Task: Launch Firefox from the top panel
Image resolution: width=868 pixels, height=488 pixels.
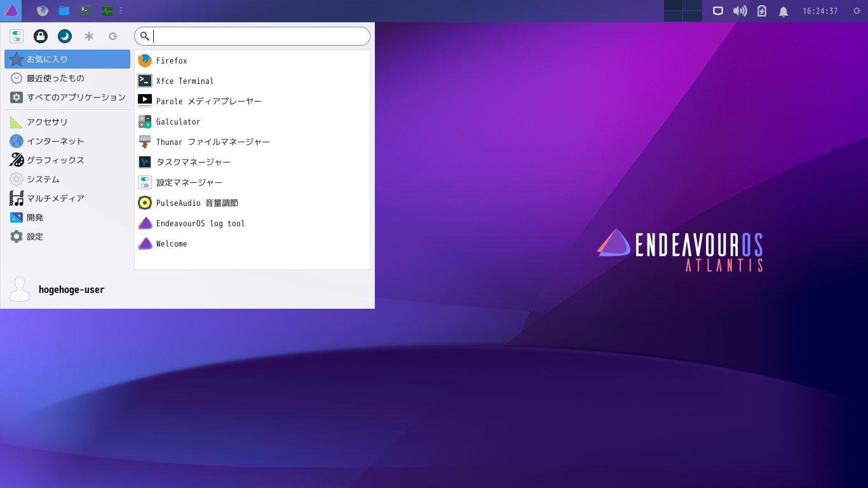Action: (x=43, y=11)
